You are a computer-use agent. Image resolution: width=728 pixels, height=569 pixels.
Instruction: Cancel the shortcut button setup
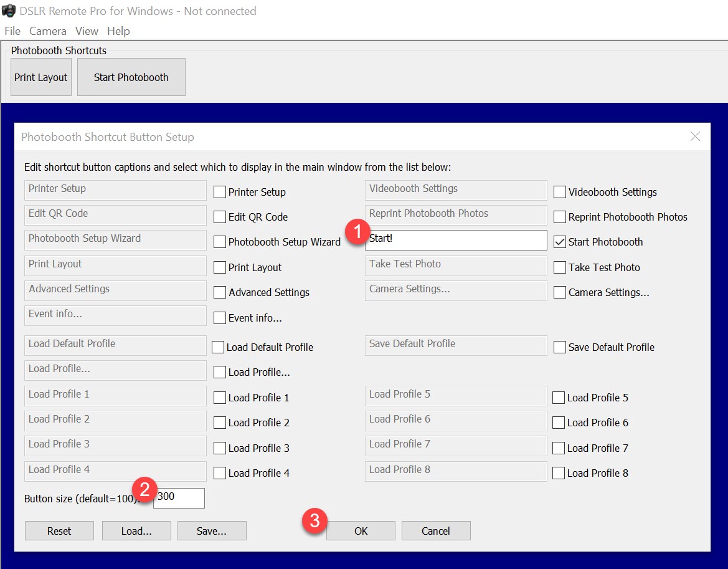pos(436,530)
